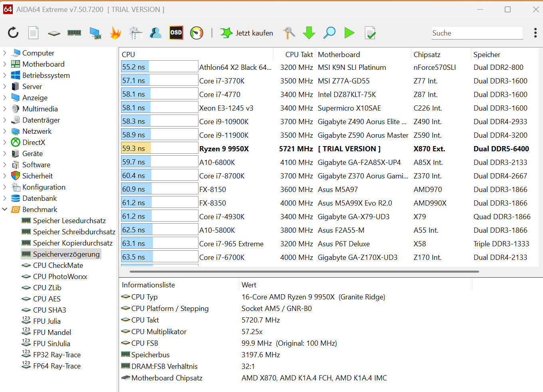Expand the Betriebssystem tree node
This screenshot has width=543, height=392.
coord(5,75)
